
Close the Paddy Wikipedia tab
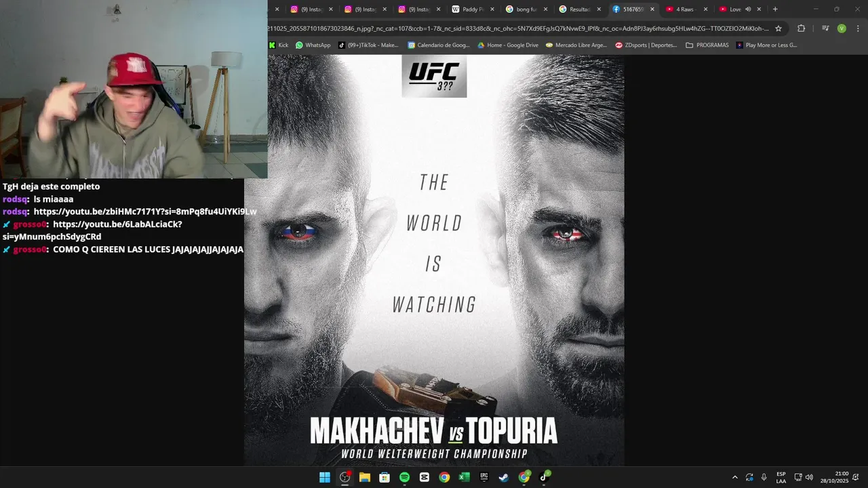pyautogui.click(x=492, y=9)
